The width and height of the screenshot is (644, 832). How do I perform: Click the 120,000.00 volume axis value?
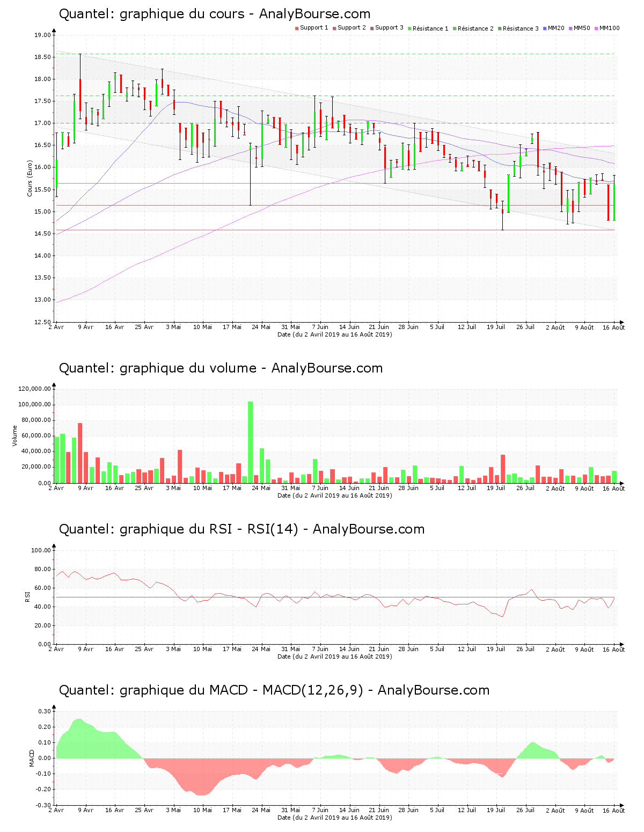tap(35, 389)
